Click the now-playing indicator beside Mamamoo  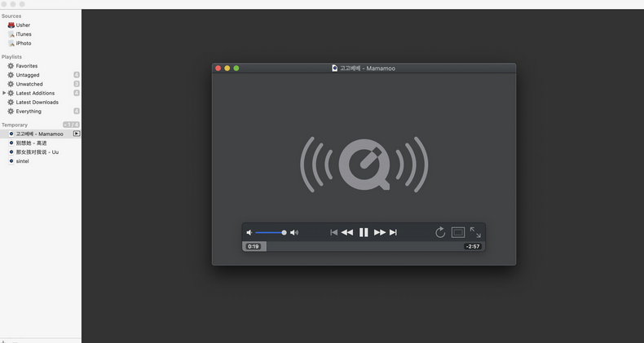[77, 134]
